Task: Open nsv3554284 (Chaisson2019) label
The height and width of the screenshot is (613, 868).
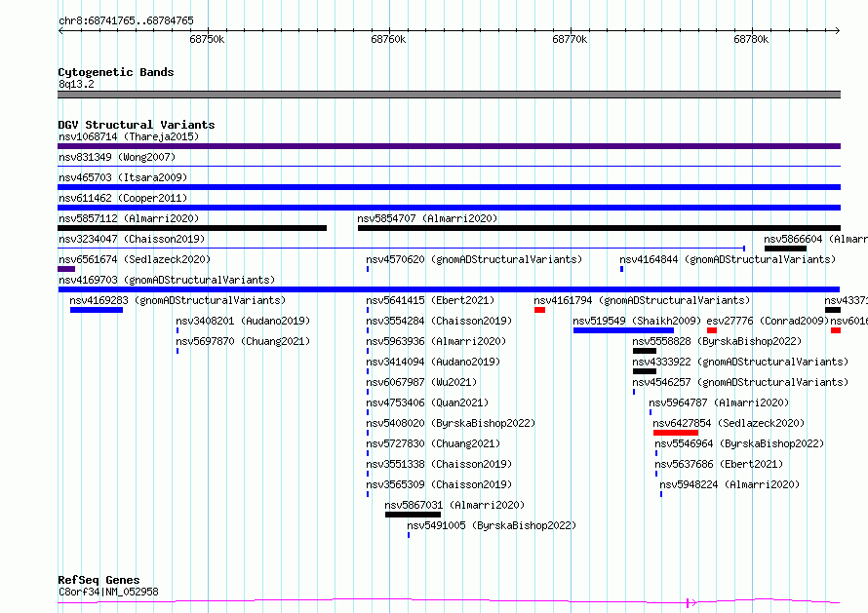Action: point(439,321)
